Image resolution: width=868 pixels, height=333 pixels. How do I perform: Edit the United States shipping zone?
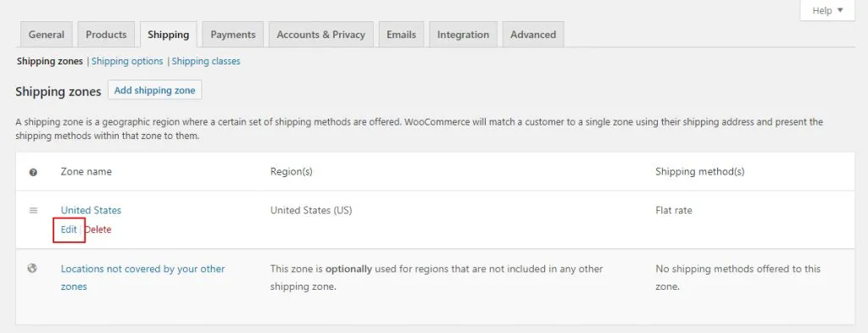coord(69,230)
